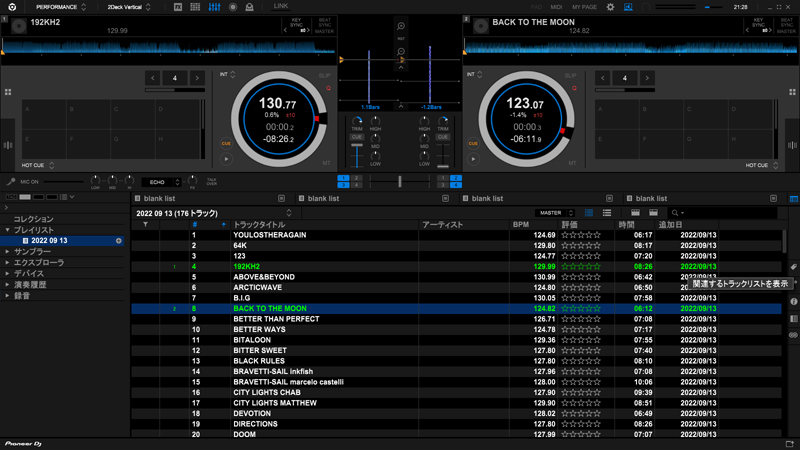This screenshot has height=450, width=800.
Task: Click the microphone icon beside MIC ON
Action: click(11, 182)
